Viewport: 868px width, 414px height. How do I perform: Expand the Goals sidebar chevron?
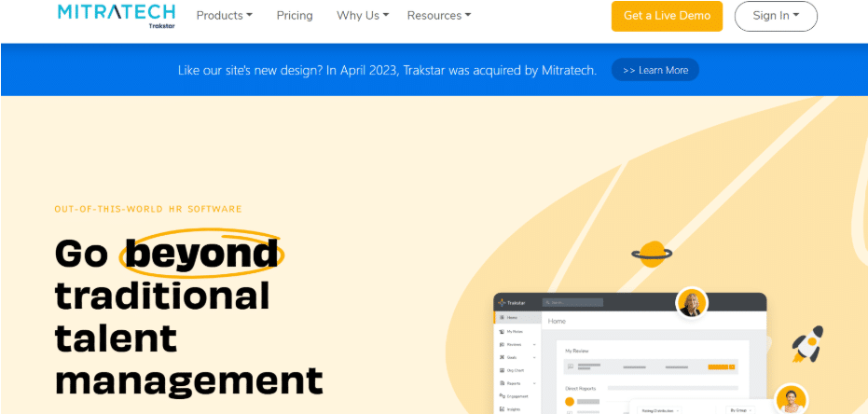point(534,357)
